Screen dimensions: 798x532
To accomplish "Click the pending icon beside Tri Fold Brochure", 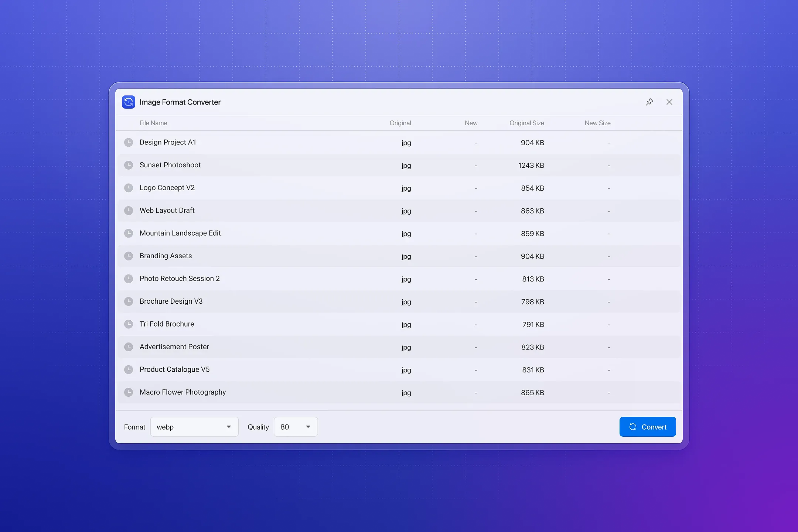I will [129, 324].
